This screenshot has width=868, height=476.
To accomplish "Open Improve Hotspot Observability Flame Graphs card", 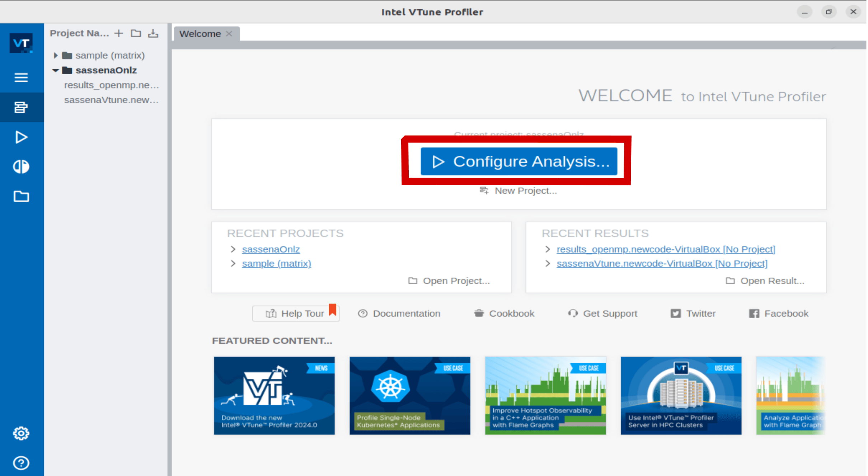I will 545,395.
